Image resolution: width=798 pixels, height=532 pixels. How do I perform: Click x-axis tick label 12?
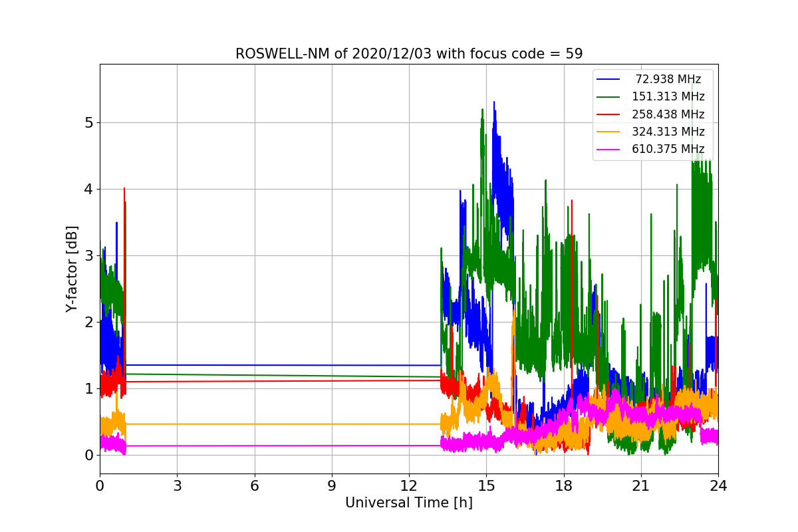click(x=409, y=486)
